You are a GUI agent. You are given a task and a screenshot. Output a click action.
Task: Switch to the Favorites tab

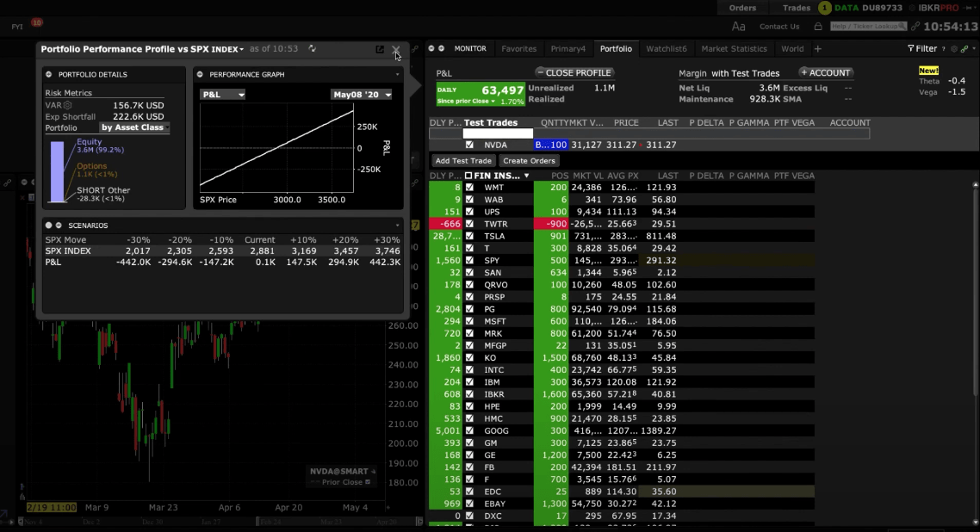tap(518, 49)
